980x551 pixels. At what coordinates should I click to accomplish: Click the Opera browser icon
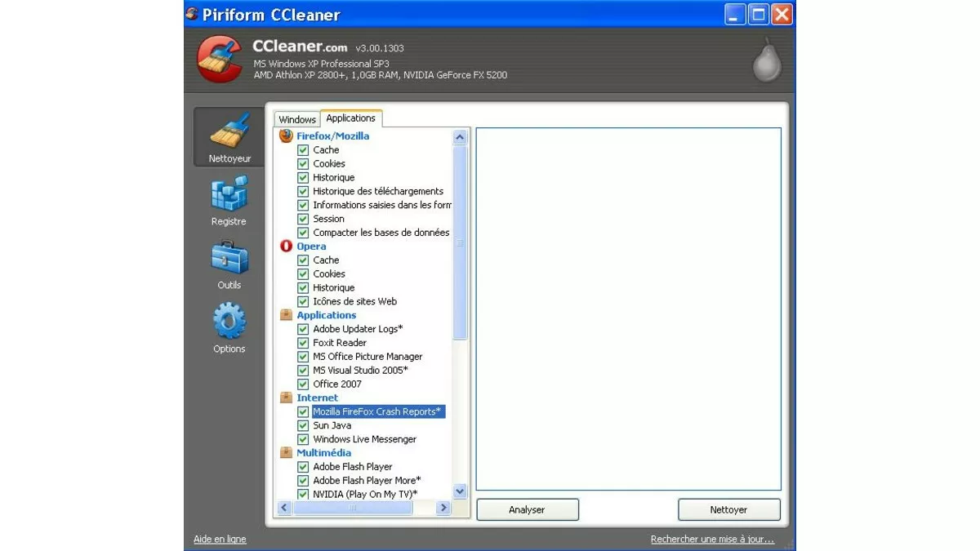point(286,246)
